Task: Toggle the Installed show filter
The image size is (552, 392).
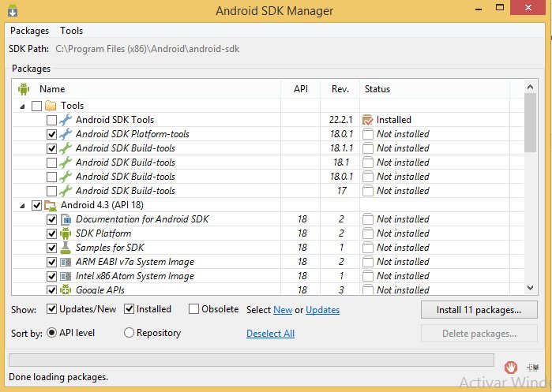Action: tap(130, 309)
